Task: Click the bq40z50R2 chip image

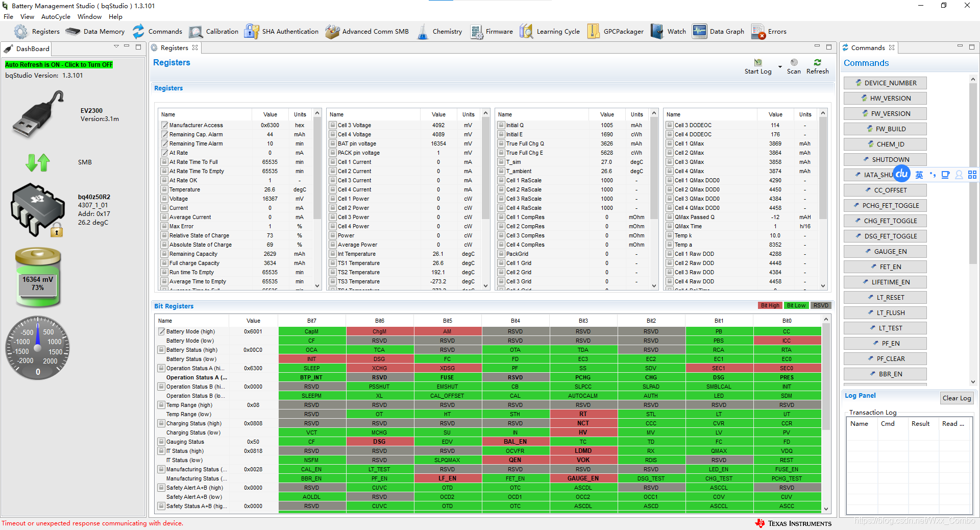Action: 38,210
